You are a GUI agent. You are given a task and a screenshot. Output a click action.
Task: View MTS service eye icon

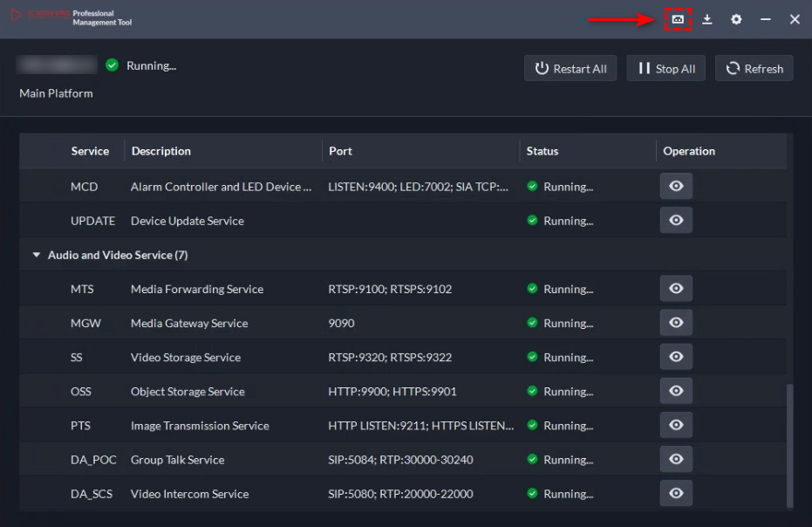click(676, 289)
